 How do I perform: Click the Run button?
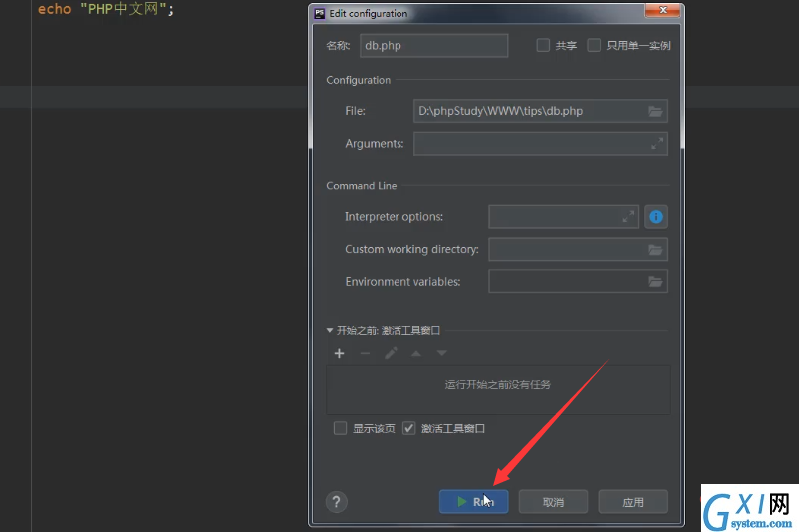tap(473, 502)
